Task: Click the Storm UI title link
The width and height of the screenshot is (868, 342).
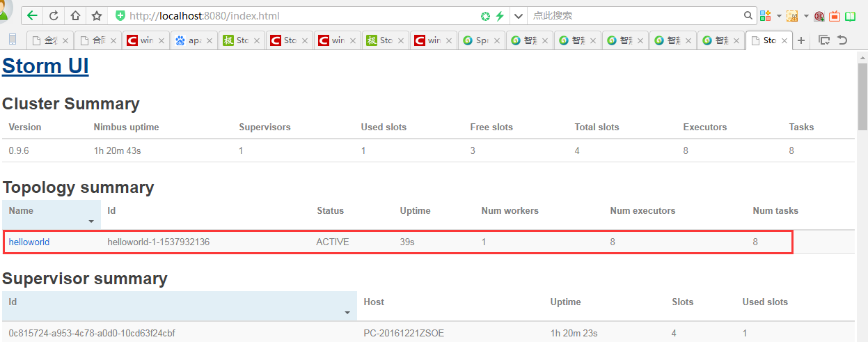Action: (45, 66)
